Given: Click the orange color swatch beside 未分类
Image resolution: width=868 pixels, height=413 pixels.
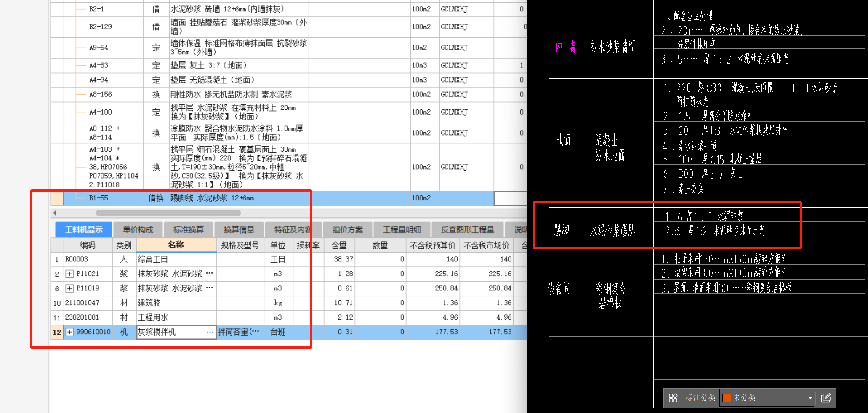Looking at the screenshot, I should pyautogui.click(x=727, y=398).
